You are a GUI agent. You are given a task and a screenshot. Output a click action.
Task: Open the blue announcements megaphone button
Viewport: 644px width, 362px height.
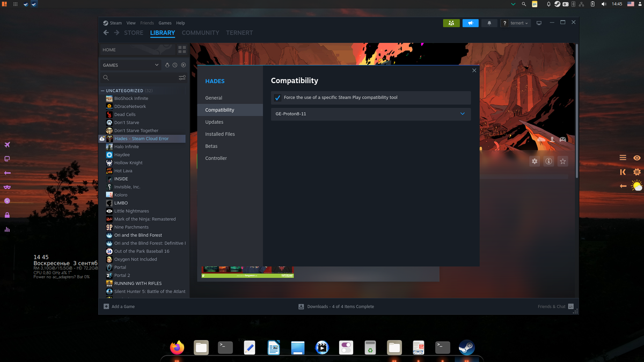click(470, 23)
